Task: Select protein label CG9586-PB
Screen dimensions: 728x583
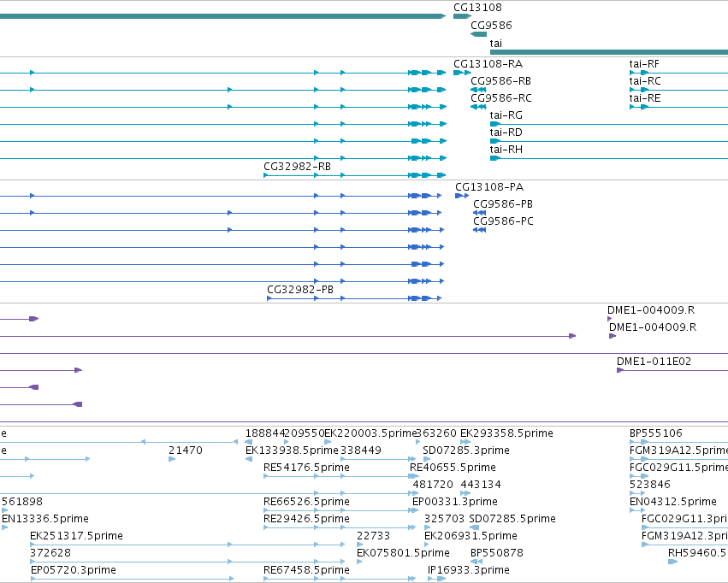Action: coord(503,204)
